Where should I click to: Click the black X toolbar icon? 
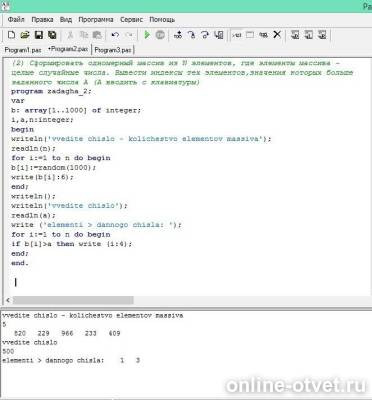click(x=277, y=35)
